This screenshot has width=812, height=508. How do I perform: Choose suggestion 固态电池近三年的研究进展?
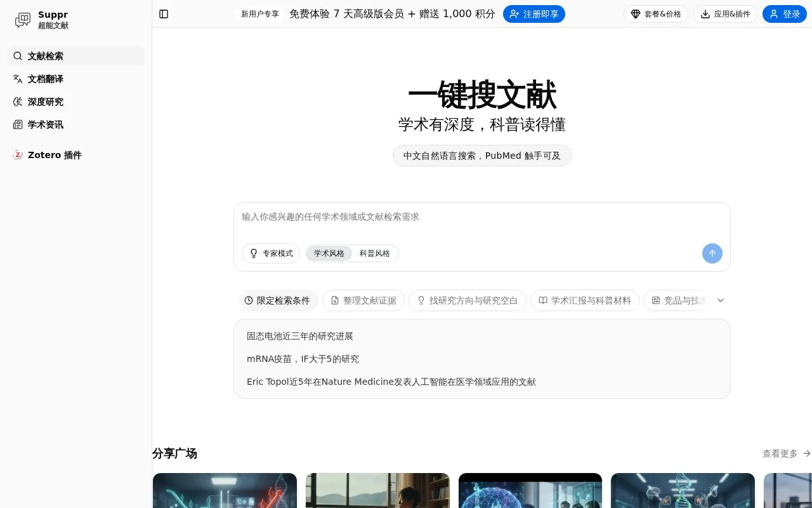(300, 336)
